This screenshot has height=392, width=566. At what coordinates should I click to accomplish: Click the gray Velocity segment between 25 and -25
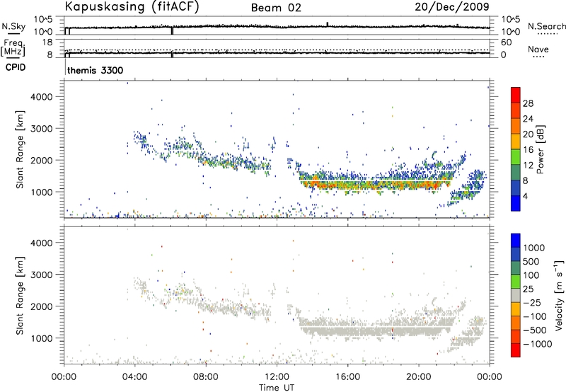click(x=516, y=295)
